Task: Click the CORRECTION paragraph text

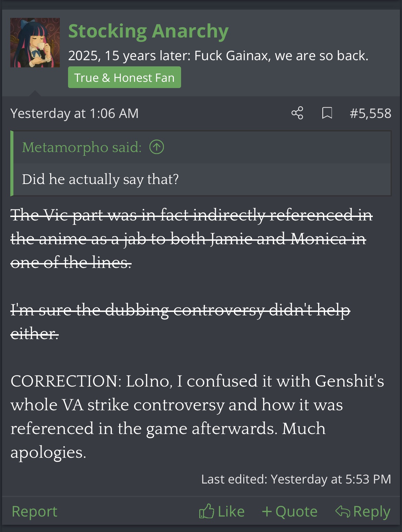Action: click(197, 416)
